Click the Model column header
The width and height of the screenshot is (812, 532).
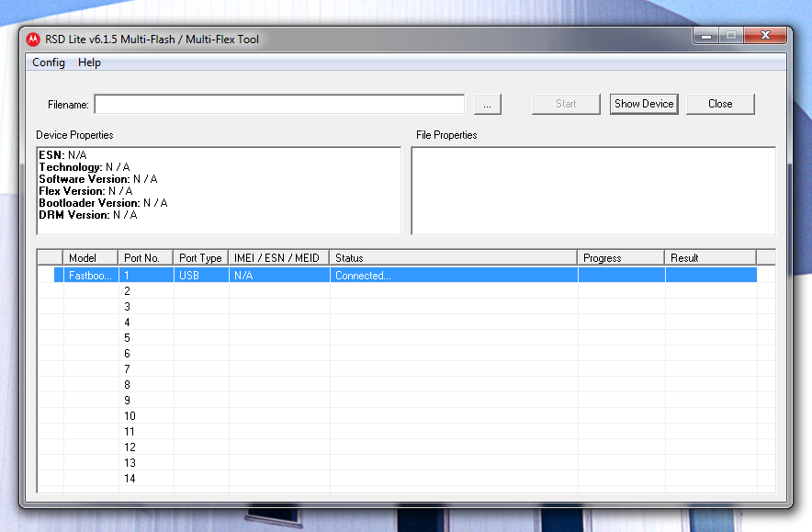coord(91,258)
